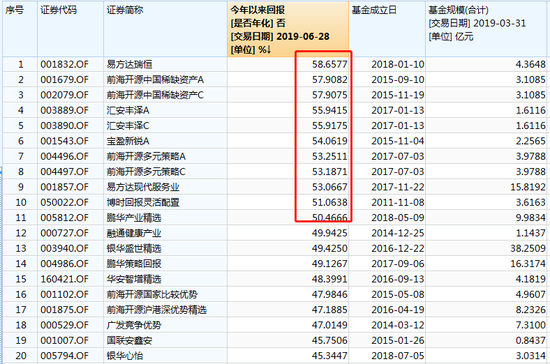550x364 pixels.
Task: Select fund size 2.2565
Action: 531,141
